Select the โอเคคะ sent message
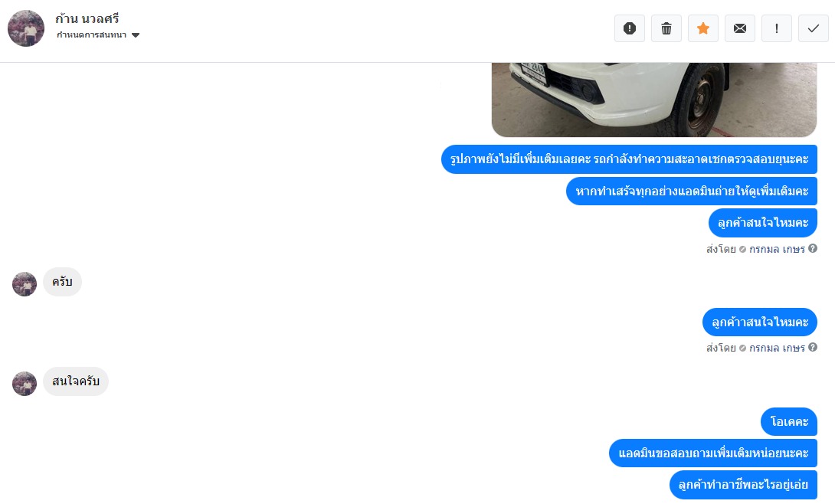This screenshot has height=504, width=835. [789, 422]
